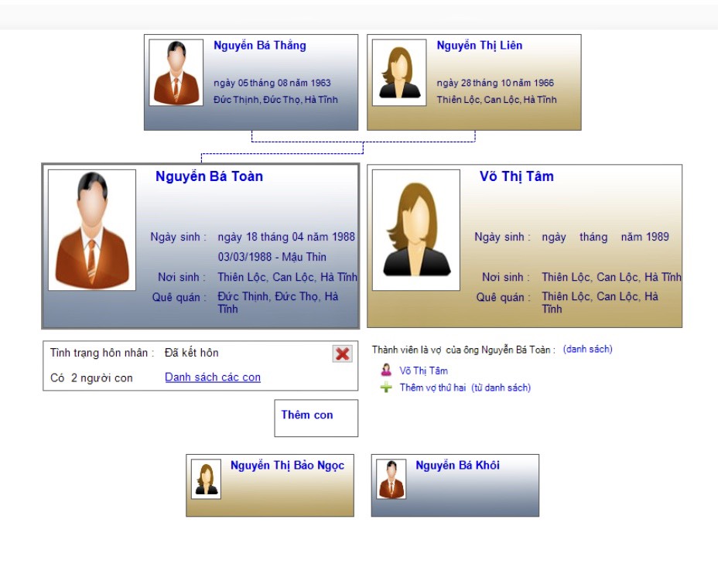This screenshot has width=728, height=567.
Task: Click the green plus add second wife icon
Action: point(386,388)
